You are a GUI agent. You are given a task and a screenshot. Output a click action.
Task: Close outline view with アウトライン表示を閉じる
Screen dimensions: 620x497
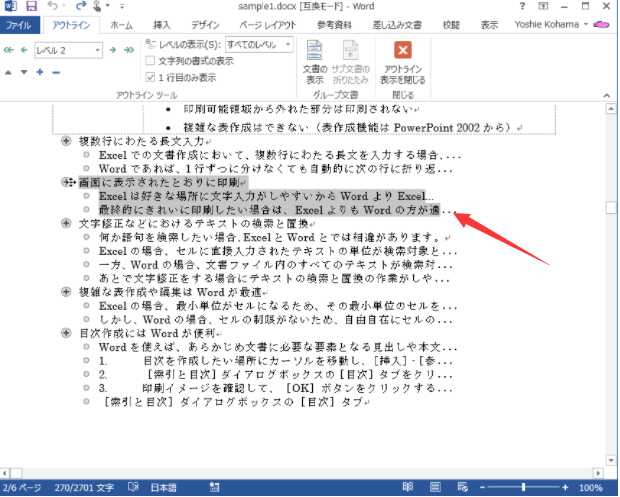click(x=403, y=62)
